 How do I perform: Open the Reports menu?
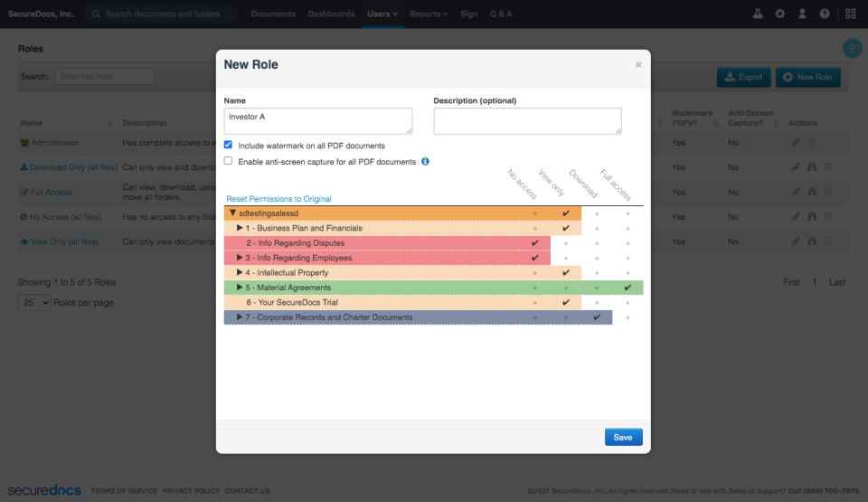[429, 14]
